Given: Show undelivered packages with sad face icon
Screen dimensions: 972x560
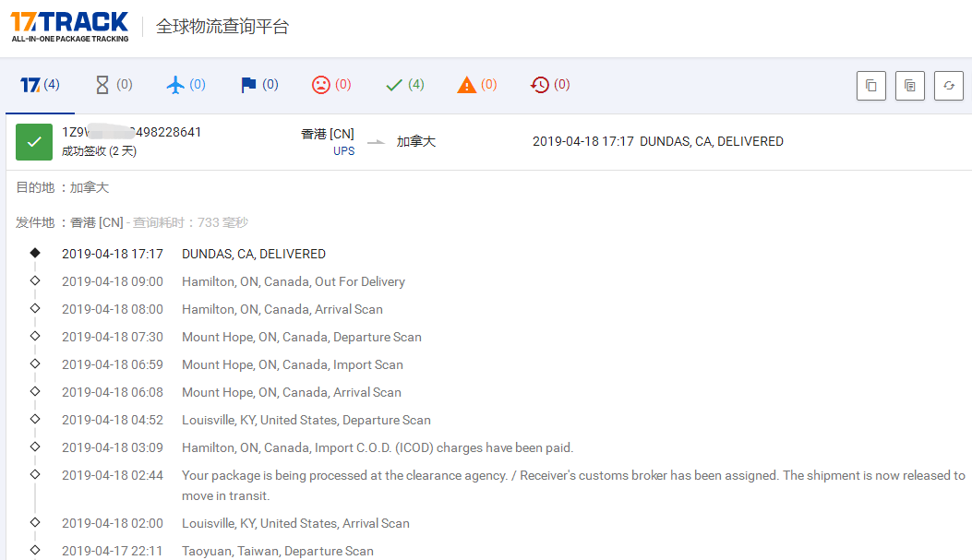Looking at the screenshot, I should pos(330,85).
